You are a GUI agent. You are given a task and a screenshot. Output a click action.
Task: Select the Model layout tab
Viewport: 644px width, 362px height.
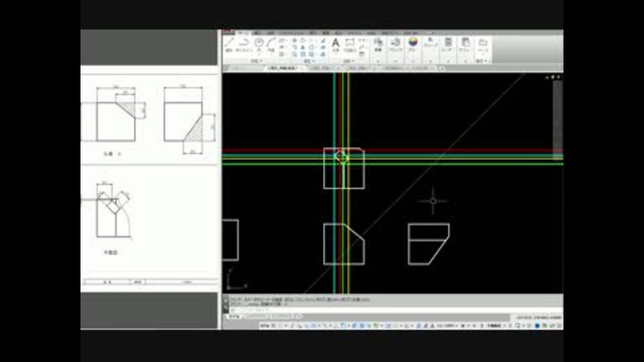[x=234, y=317]
